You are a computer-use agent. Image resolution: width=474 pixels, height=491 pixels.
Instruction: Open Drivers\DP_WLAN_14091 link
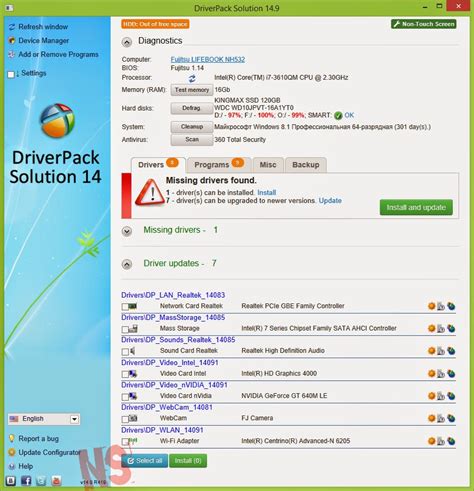[x=162, y=430]
